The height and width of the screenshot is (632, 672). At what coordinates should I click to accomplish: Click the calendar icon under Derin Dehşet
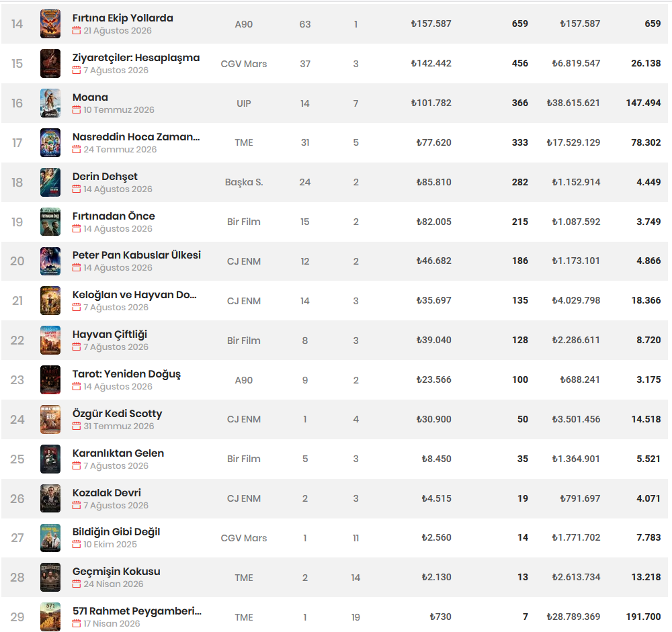(x=77, y=189)
